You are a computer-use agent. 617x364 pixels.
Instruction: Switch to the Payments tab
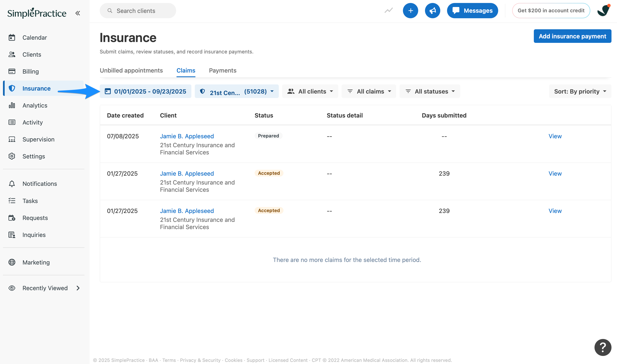[223, 70]
